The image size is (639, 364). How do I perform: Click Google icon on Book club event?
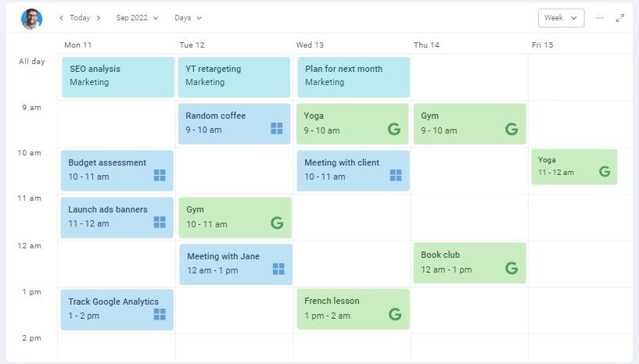(512, 268)
